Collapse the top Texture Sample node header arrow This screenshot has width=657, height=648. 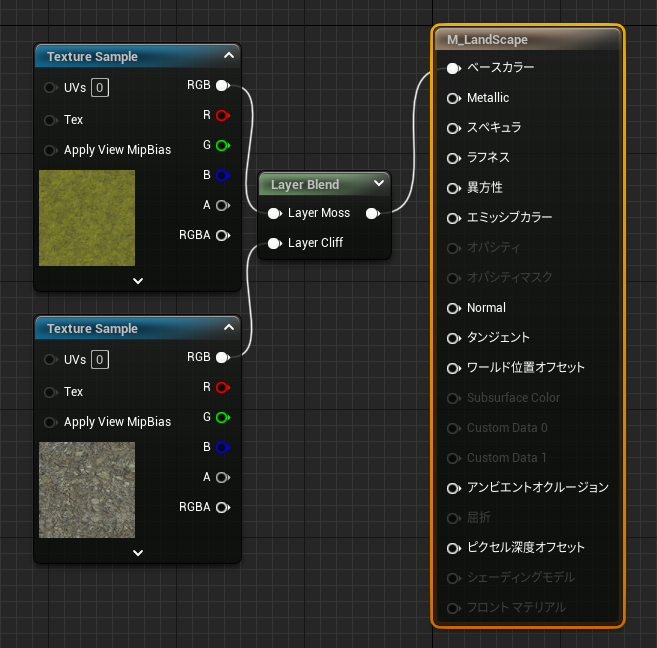pos(229,57)
